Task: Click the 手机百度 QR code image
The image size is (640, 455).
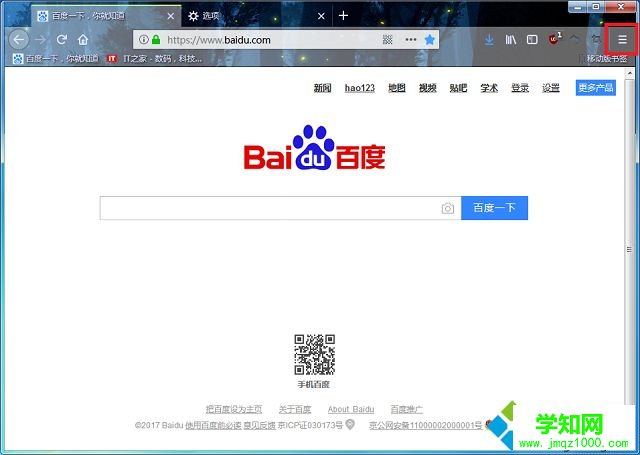Action: [x=314, y=354]
